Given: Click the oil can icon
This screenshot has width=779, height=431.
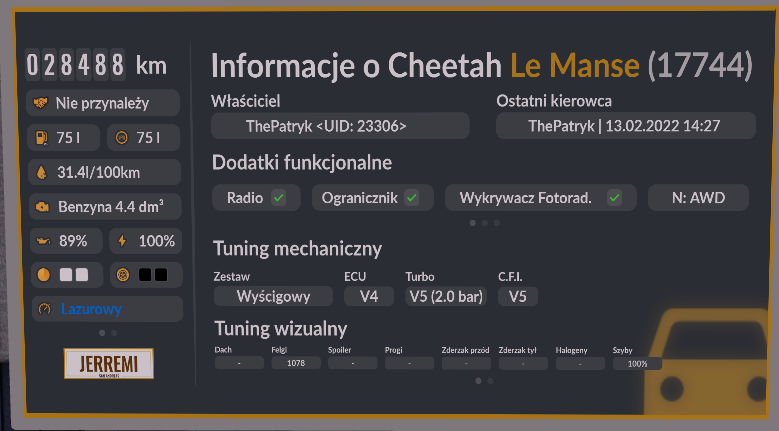Looking at the screenshot, I should (44, 241).
